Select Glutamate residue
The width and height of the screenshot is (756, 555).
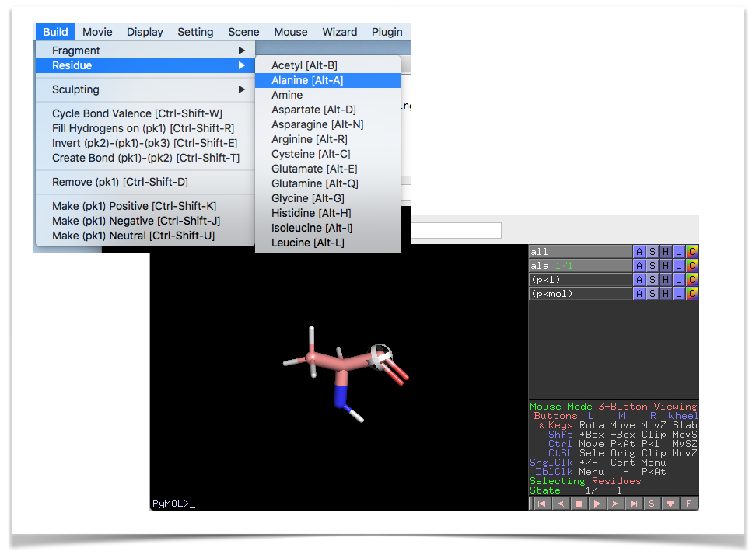point(328,169)
